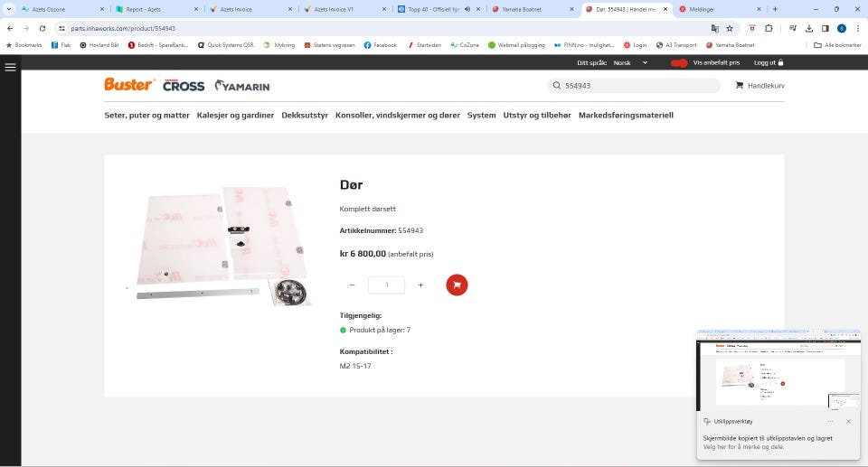Open Dekksutstyr menu
The image size is (868, 467).
pyautogui.click(x=305, y=115)
